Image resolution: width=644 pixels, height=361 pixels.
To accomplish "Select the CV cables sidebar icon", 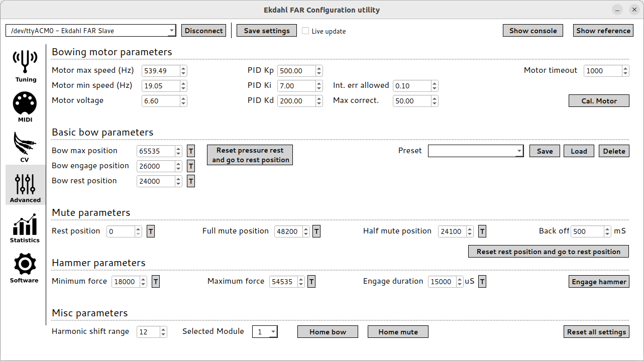I will coord(25,146).
